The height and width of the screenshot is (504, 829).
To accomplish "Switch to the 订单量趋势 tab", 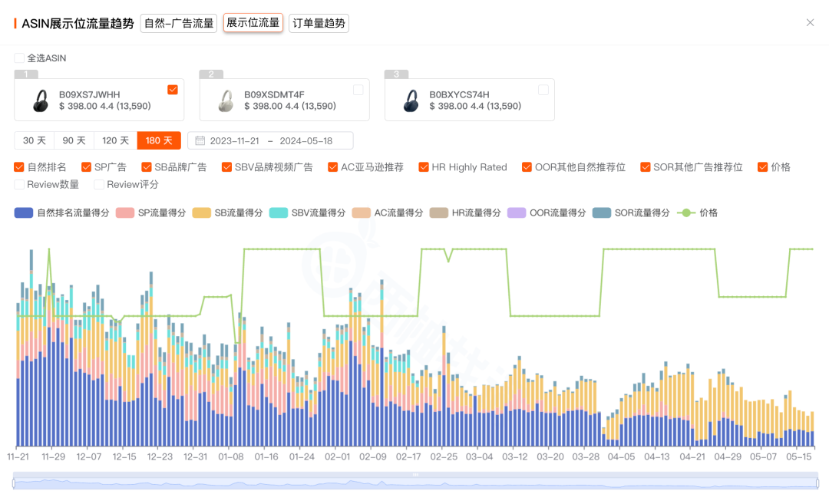I will point(319,23).
